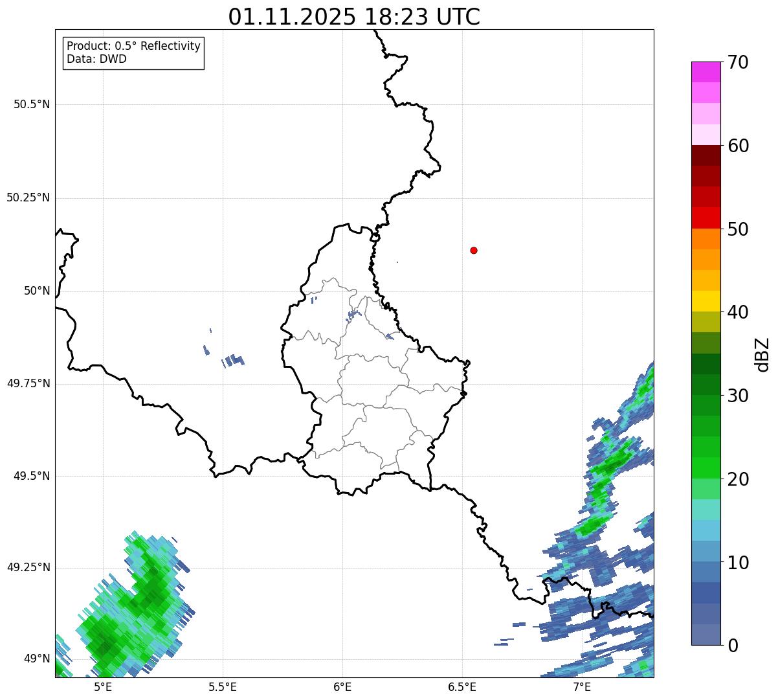This screenshot has width=778, height=700.
Task: Click the colorbar tick label 20
Action: (738, 479)
